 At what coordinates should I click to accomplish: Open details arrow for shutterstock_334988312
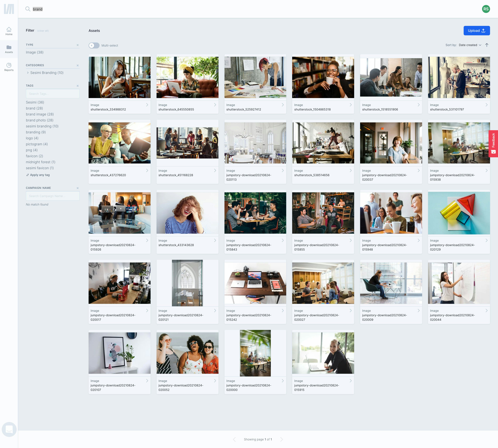pos(147,105)
